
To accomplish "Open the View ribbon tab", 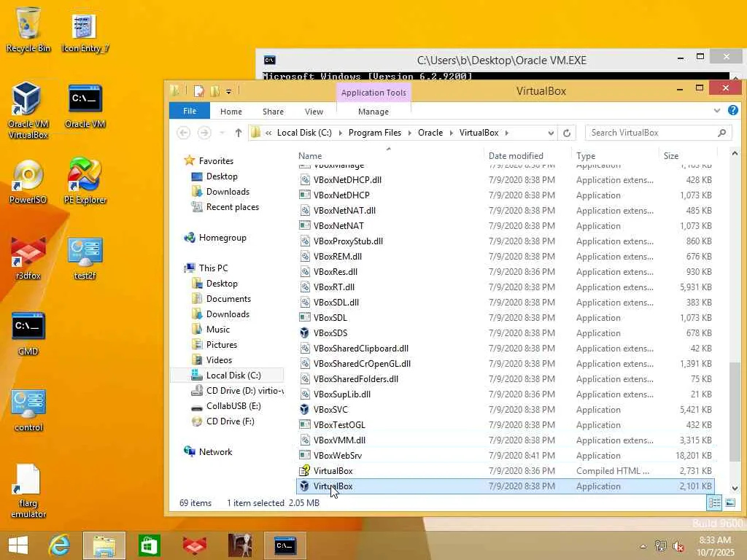I will pyautogui.click(x=314, y=112).
